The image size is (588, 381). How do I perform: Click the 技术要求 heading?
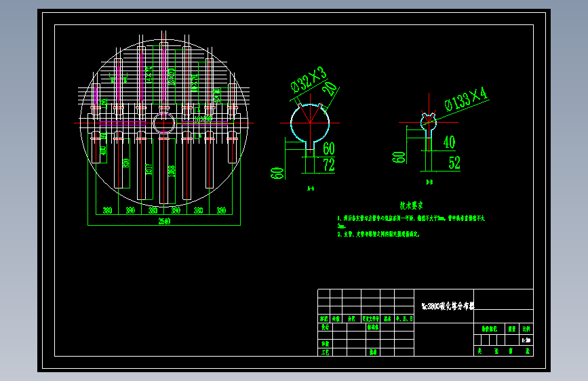(412, 205)
